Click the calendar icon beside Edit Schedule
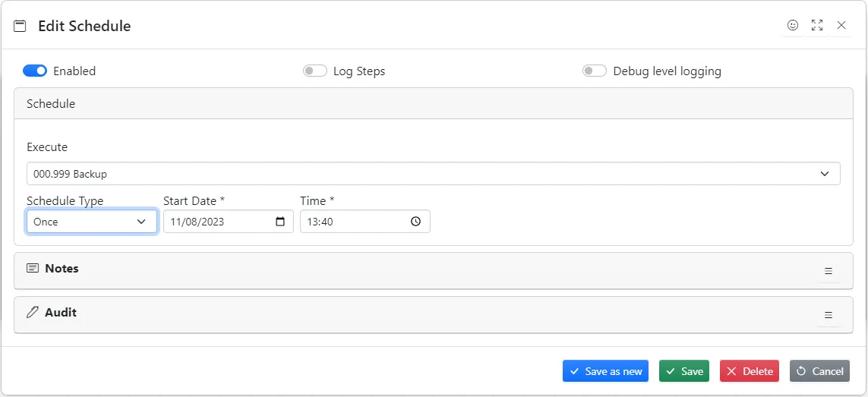The height and width of the screenshot is (397, 868). coord(20,26)
